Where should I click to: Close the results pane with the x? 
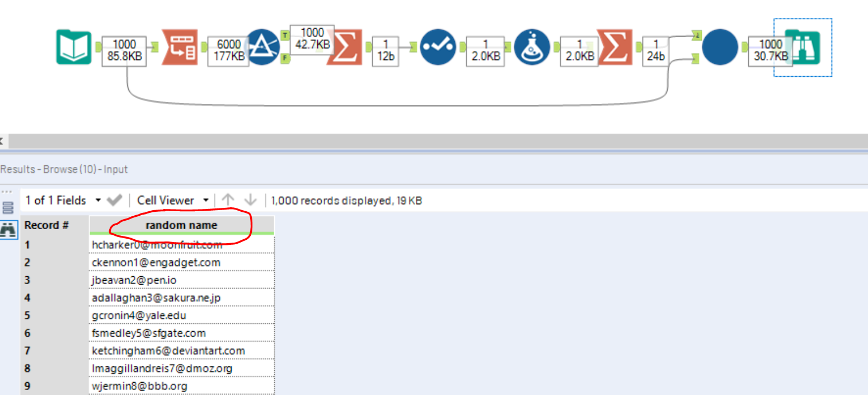(3, 141)
